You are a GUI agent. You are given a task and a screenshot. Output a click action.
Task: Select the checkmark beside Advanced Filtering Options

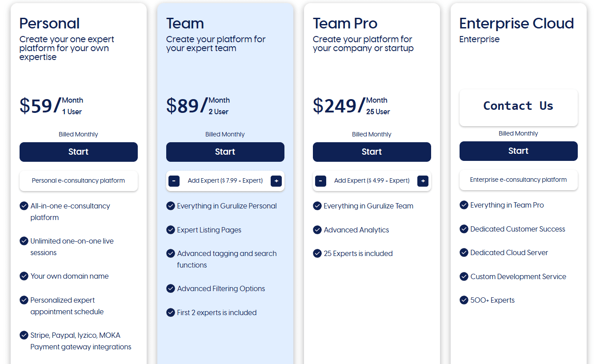point(171,288)
